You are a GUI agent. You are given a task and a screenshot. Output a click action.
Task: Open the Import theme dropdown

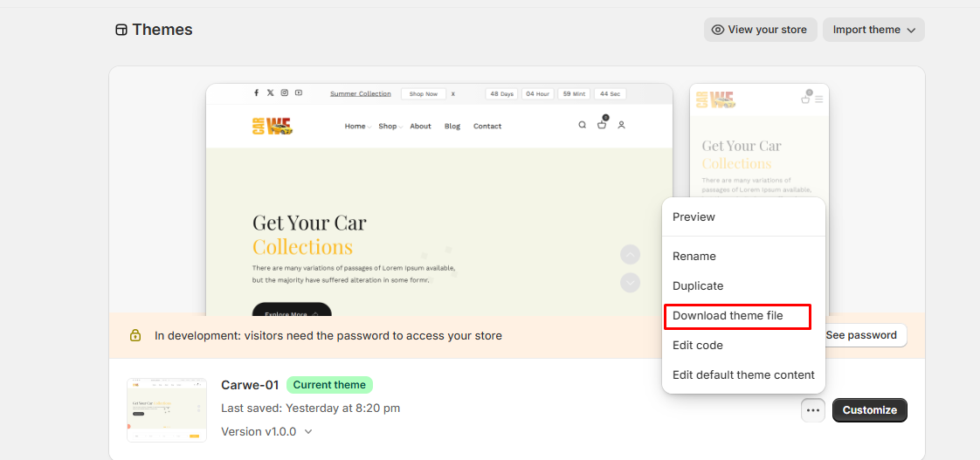click(873, 30)
